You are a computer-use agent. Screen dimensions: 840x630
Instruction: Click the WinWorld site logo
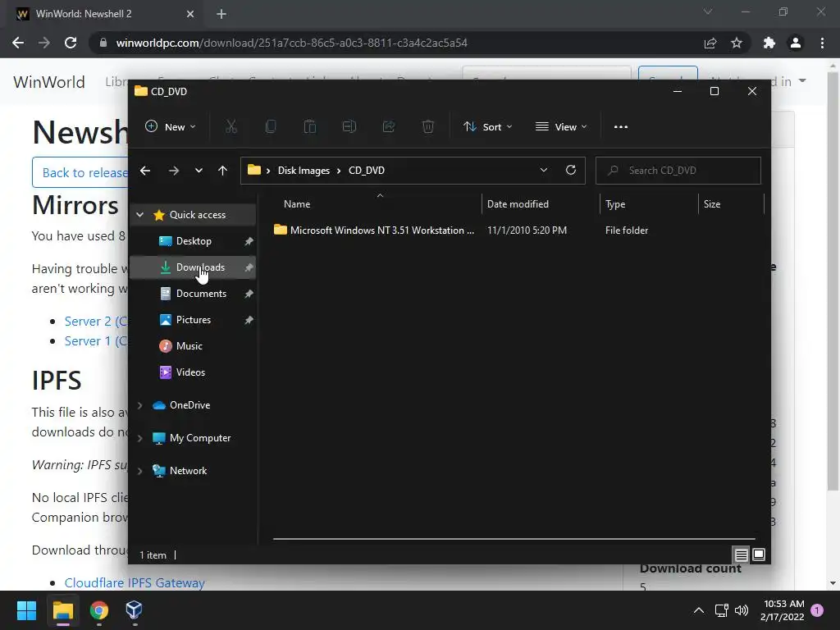49,82
